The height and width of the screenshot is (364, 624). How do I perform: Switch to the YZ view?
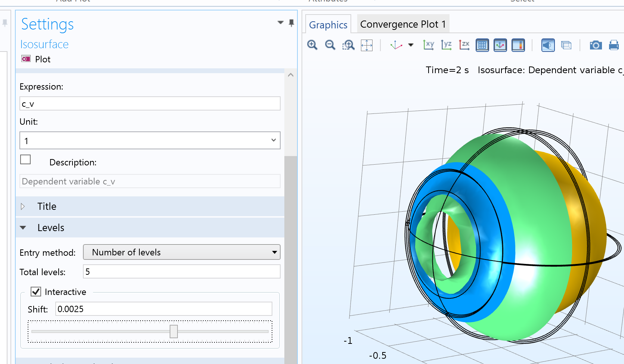pyautogui.click(x=446, y=45)
